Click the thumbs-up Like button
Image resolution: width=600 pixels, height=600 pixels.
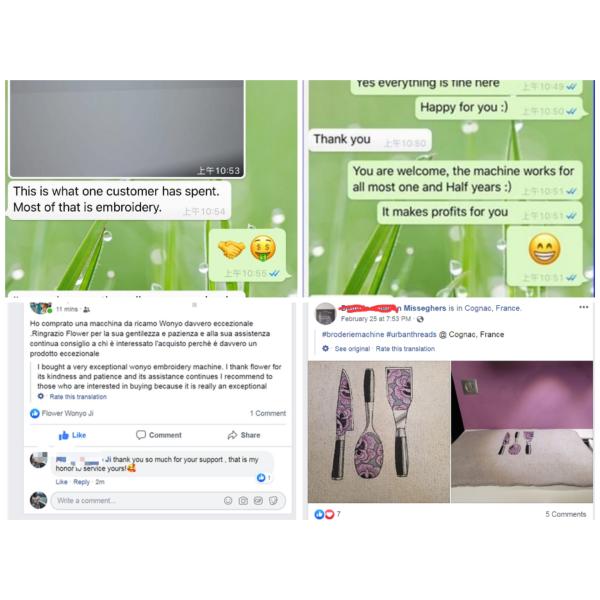(72, 435)
